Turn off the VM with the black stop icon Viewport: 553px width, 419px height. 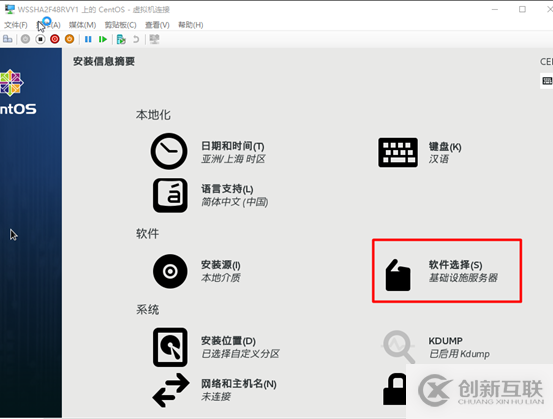click(40, 39)
